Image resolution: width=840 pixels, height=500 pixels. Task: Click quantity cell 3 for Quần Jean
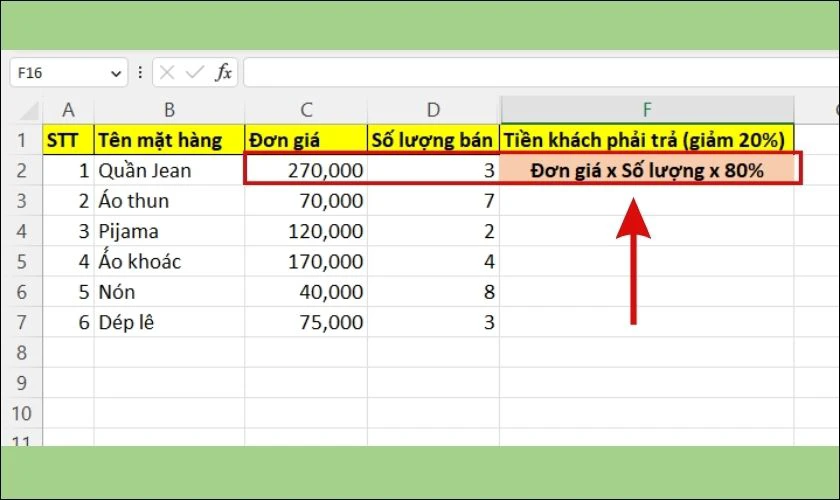click(433, 170)
